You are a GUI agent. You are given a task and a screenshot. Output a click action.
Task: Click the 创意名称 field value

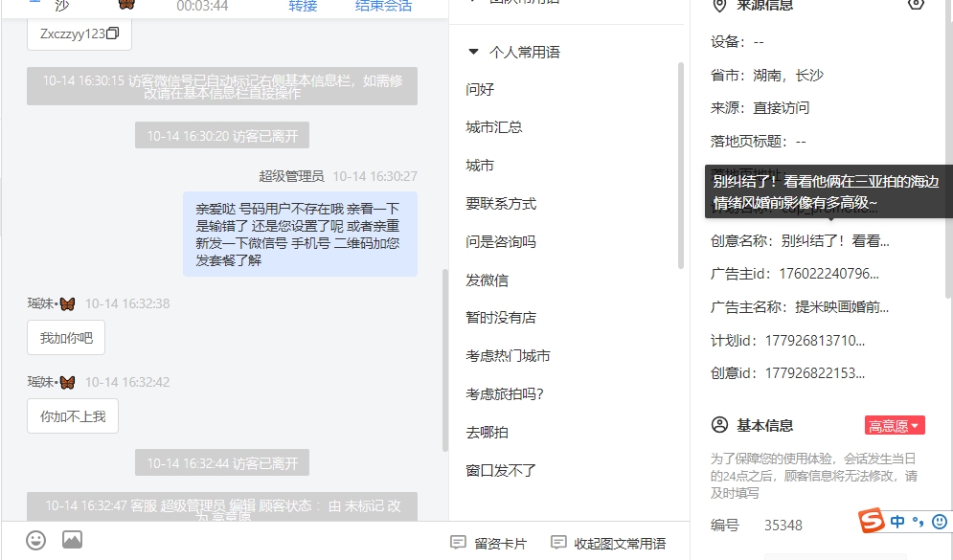click(835, 241)
